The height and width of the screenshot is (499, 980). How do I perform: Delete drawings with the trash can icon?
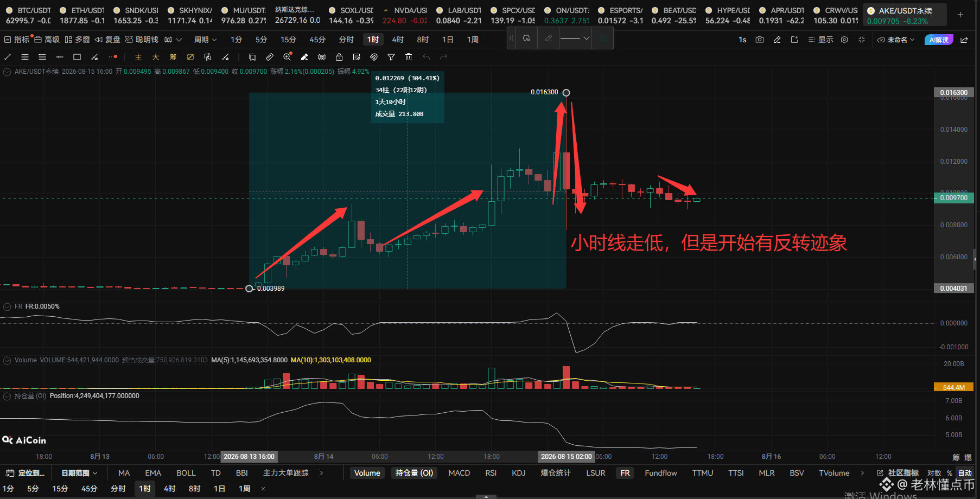click(409, 57)
